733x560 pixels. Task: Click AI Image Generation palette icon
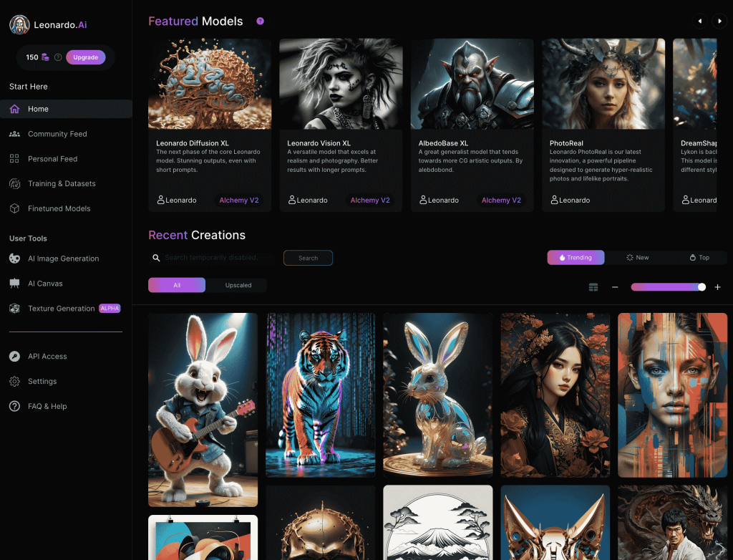(14, 259)
